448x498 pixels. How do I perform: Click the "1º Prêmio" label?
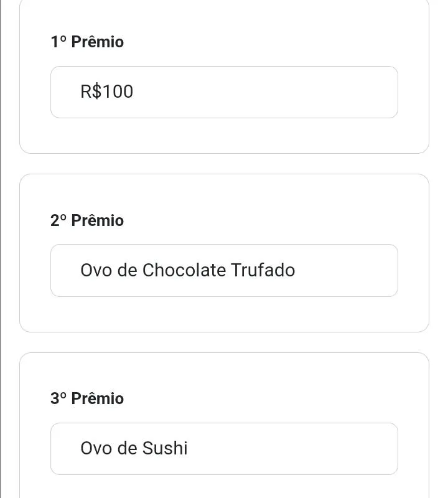pos(87,42)
